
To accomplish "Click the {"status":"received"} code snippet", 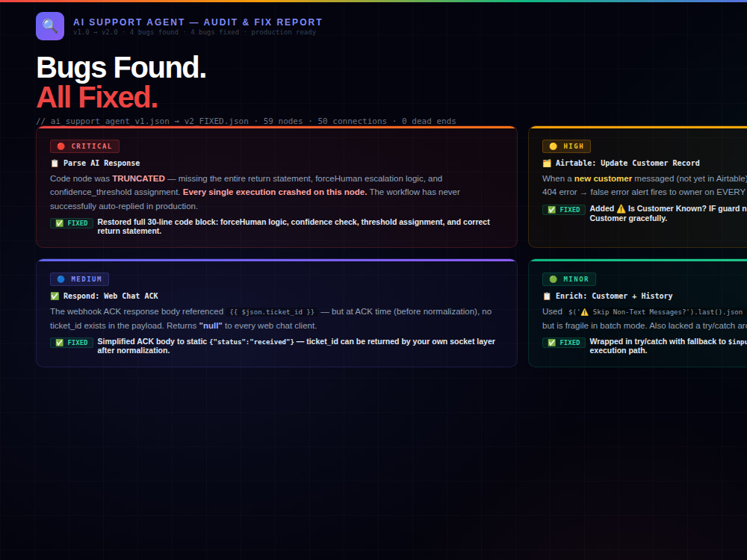I will tap(252, 342).
